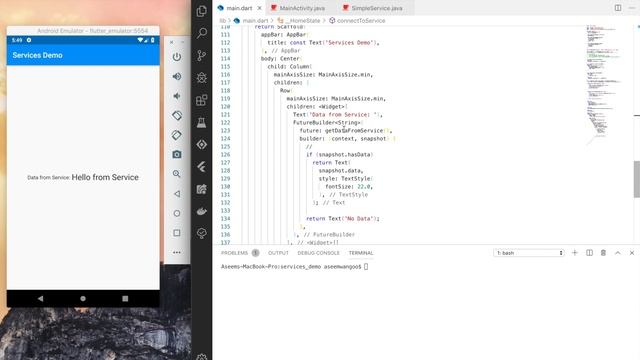Open the Extensions view
This screenshot has width=640, height=360.
(202, 100)
